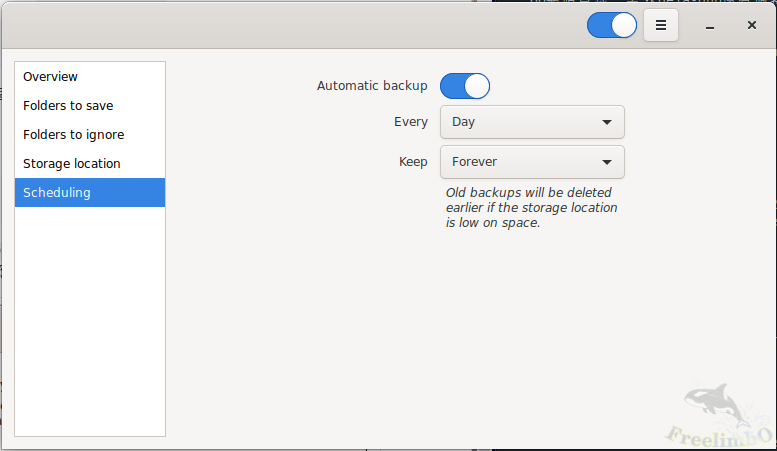
Task: Click the arrow on the Forever combo box
Action: click(x=607, y=162)
